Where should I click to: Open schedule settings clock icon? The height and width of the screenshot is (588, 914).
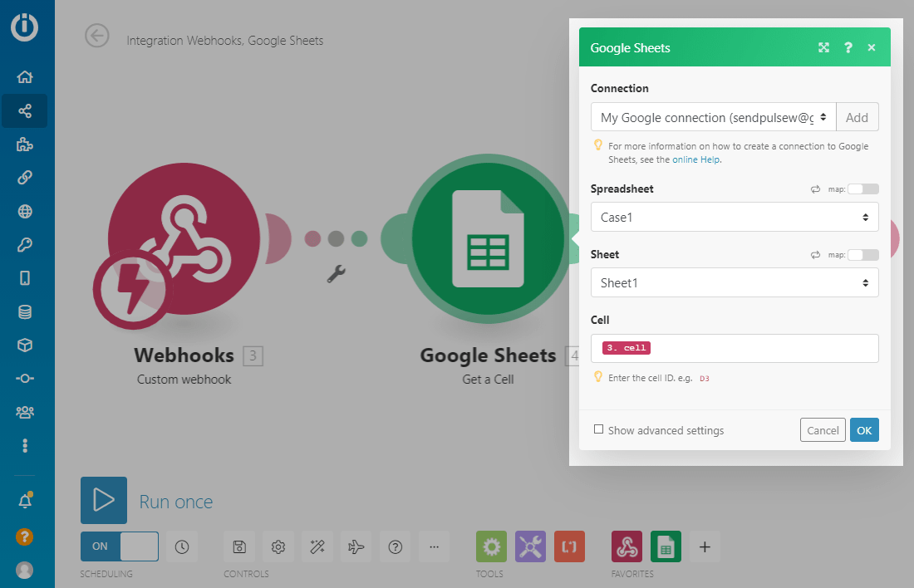(x=182, y=546)
